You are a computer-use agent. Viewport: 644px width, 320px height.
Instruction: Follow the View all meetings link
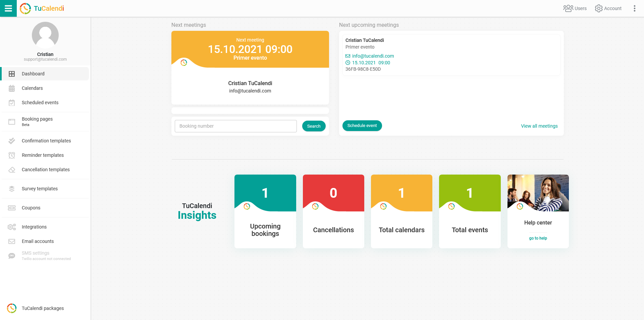[x=539, y=126]
